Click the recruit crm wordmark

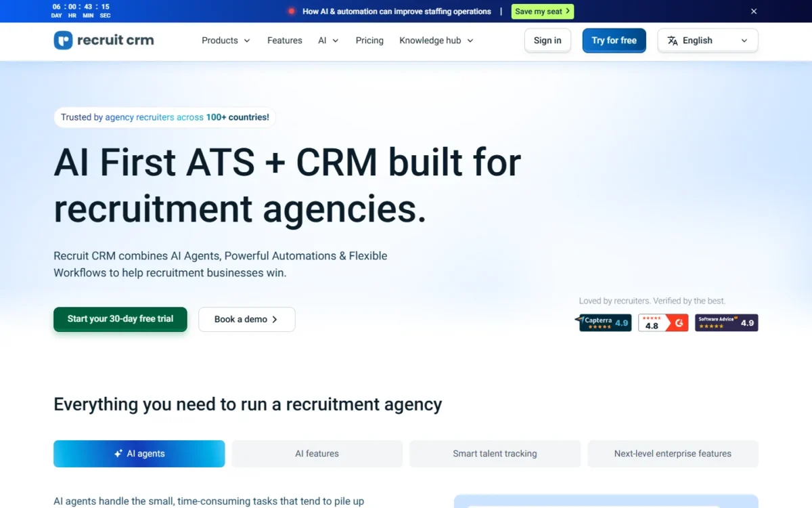(x=116, y=40)
